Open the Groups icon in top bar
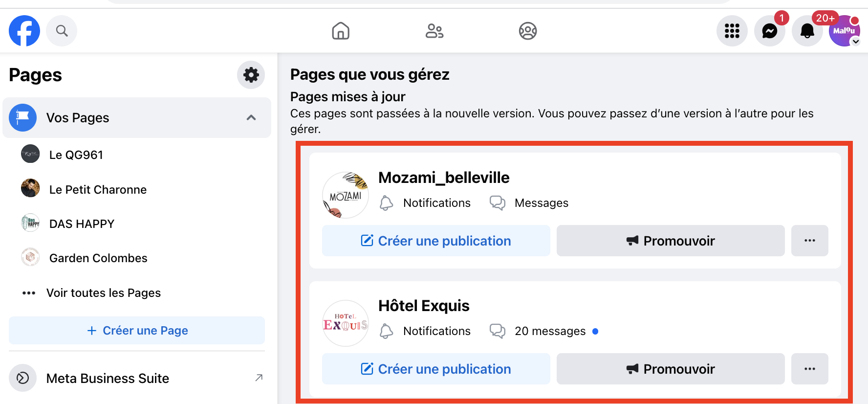Screen dimensions: 868x404 (527, 31)
